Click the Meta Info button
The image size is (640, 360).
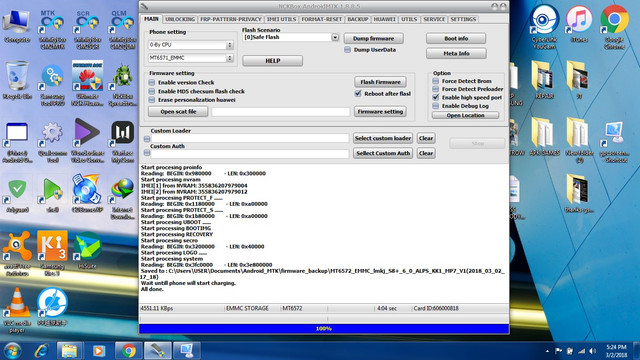456,53
